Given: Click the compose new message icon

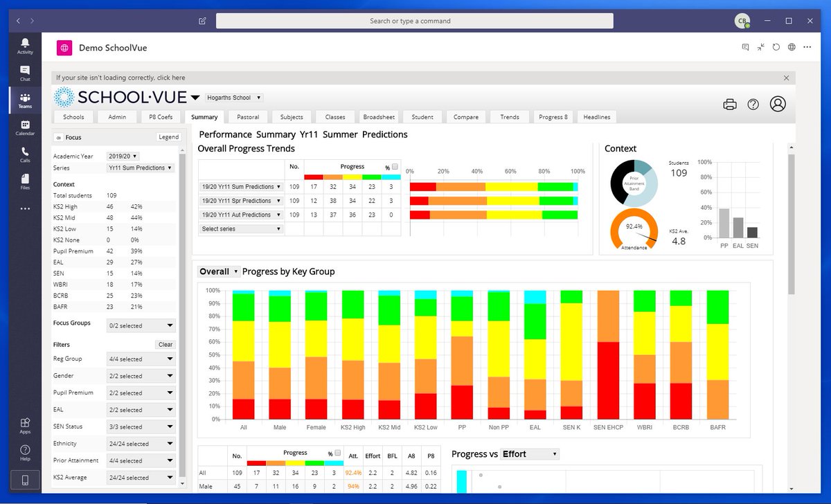Looking at the screenshot, I should tap(202, 21).
